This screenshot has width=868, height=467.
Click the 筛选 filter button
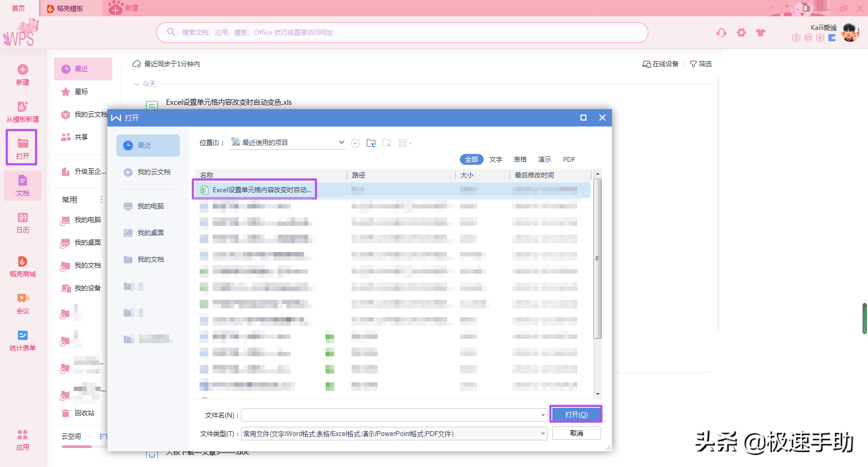[x=700, y=64]
